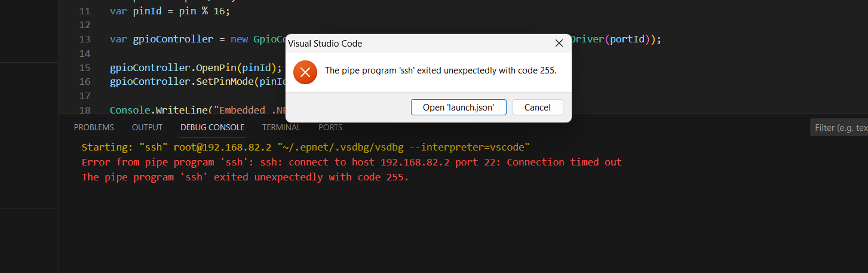The image size is (868, 273).
Task: Switch to the PROBLEMS panel tab
Action: [x=94, y=127]
